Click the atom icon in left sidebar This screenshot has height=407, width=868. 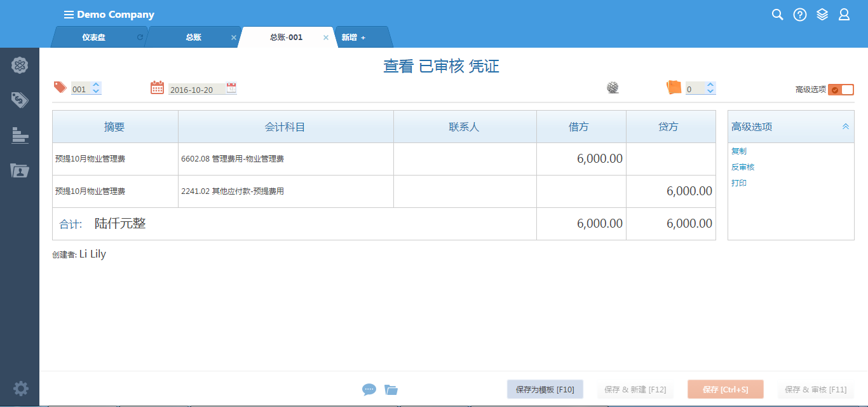[20, 64]
